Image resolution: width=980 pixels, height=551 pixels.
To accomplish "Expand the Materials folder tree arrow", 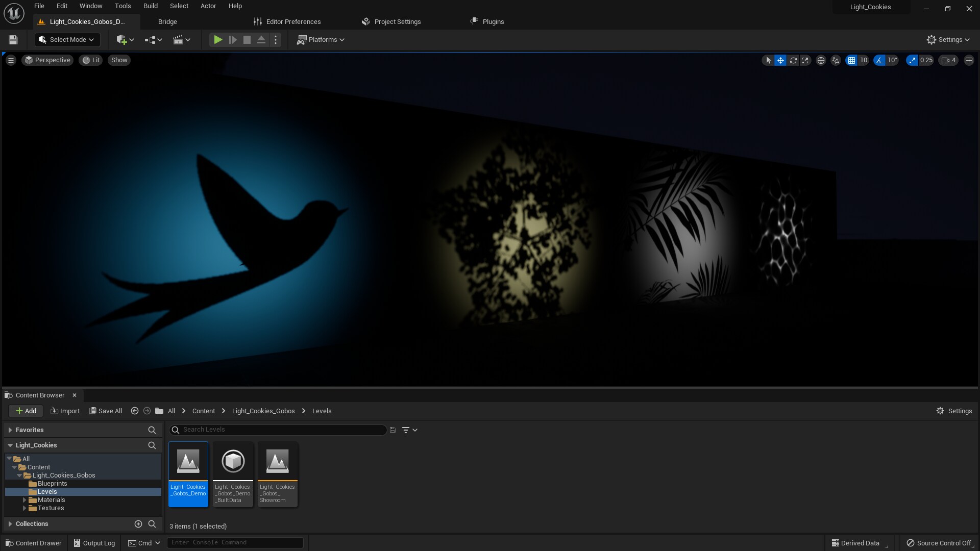I will (24, 500).
